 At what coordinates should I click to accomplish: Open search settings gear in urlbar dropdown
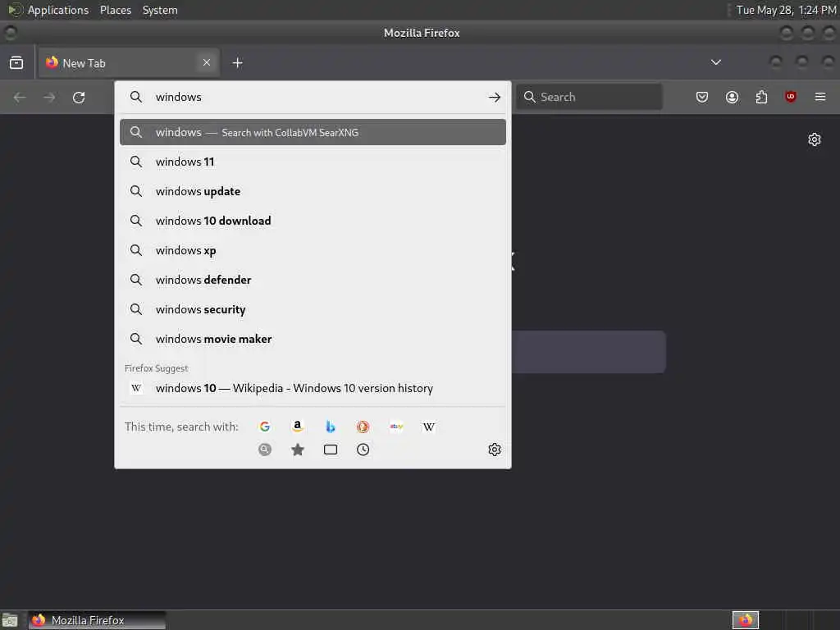495,450
